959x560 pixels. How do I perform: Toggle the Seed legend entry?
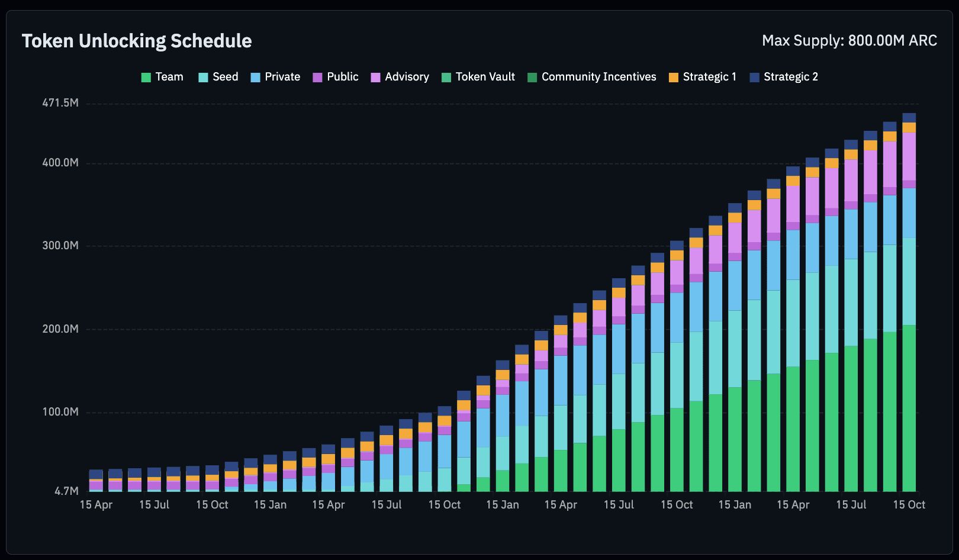click(218, 77)
